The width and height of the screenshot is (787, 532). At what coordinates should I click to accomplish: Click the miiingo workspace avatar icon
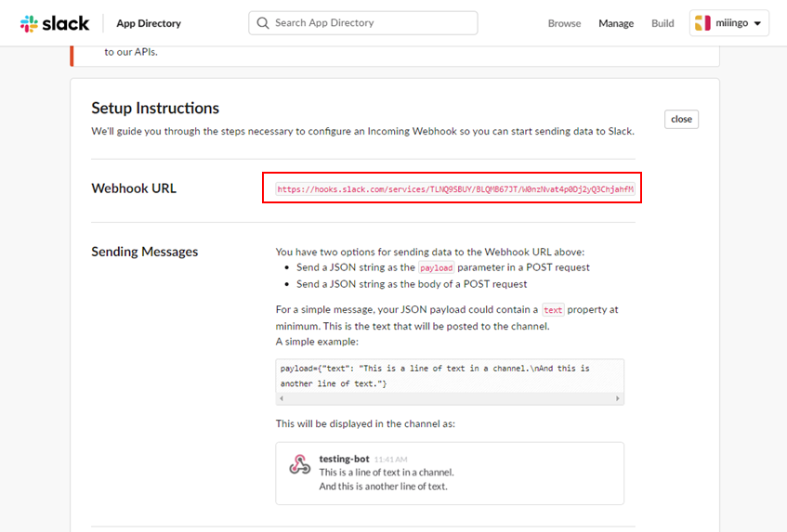(702, 23)
